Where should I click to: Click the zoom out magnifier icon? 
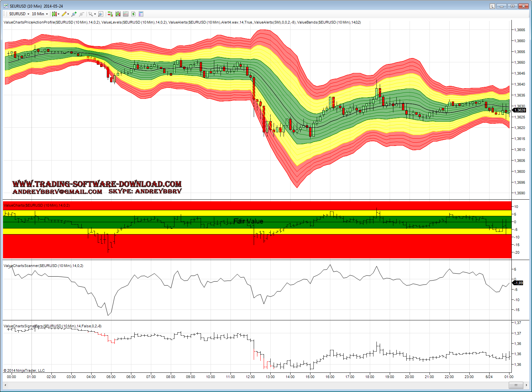[81, 14]
